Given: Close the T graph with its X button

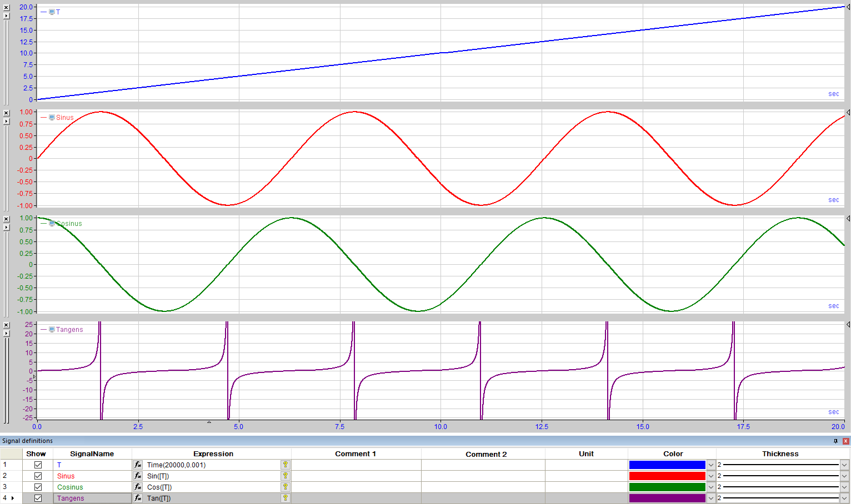Looking at the screenshot, I should point(6,8).
